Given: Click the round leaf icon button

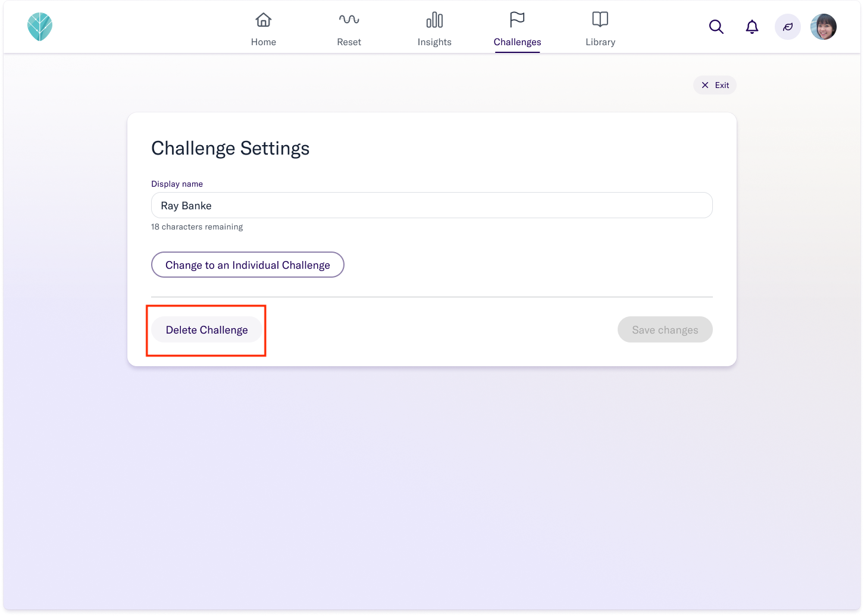Looking at the screenshot, I should click(x=788, y=27).
